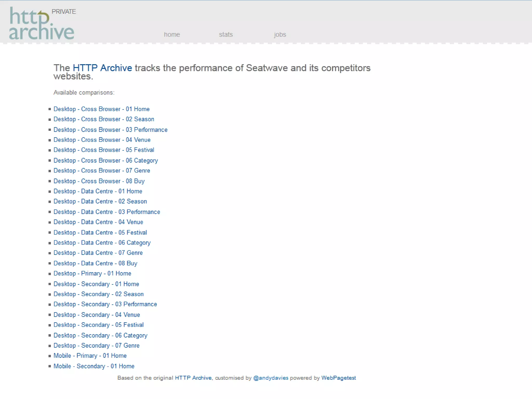Select Mobile - Primary - 01 Home comparison
Image resolution: width=532 pixels, height=399 pixels.
(90, 356)
